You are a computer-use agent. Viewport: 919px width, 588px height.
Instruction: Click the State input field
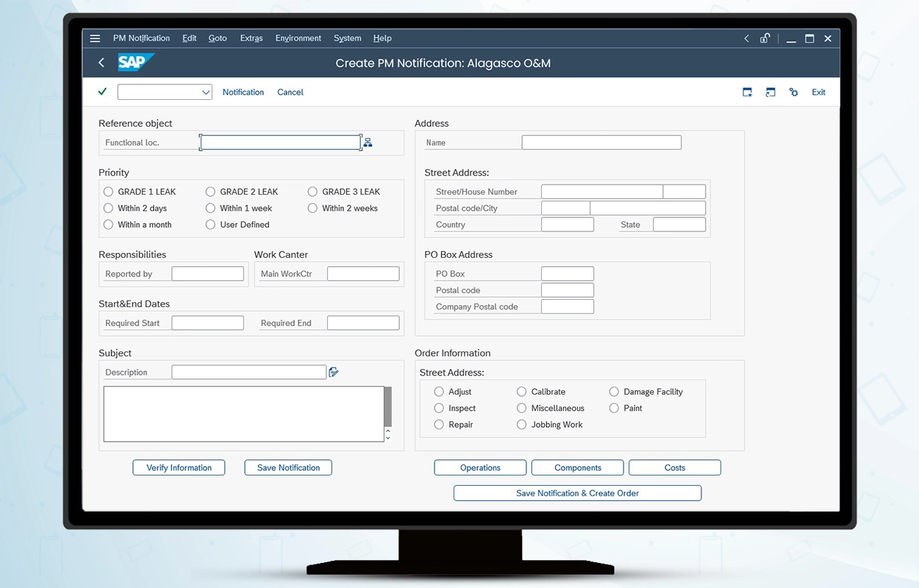click(x=679, y=224)
